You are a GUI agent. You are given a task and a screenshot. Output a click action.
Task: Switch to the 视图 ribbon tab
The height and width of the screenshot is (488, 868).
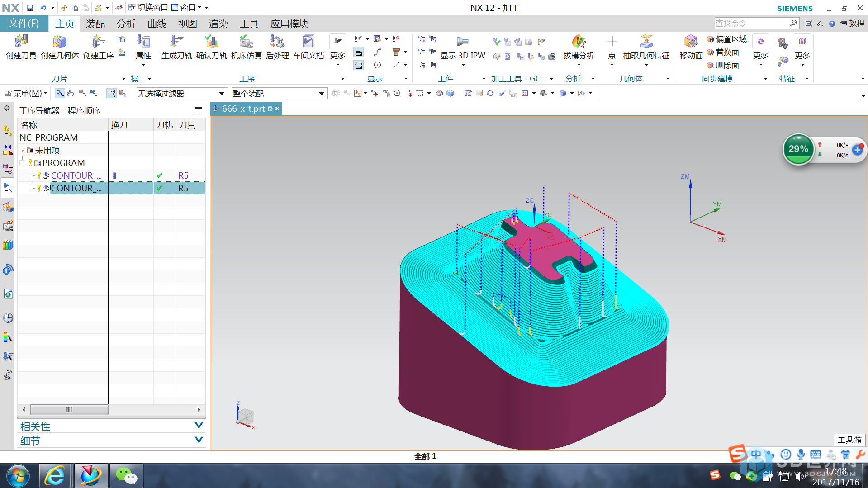pyautogui.click(x=188, y=24)
